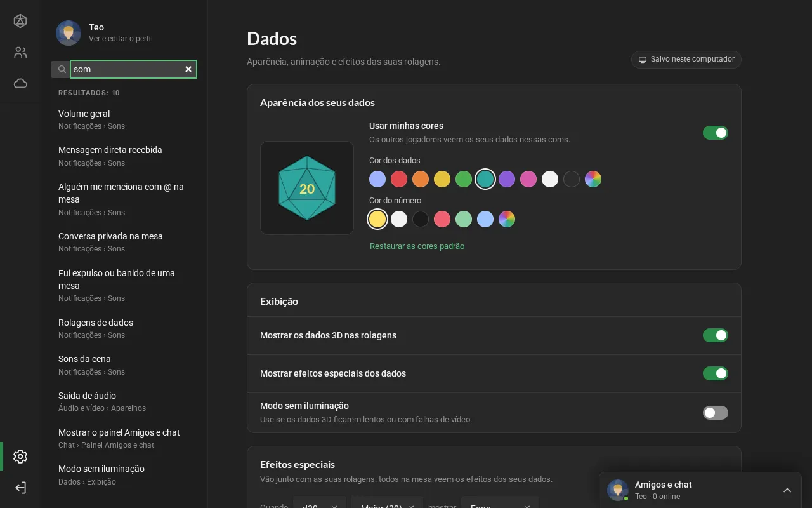This screenshot has height=508, width=812.
Task: Click the icosahedron dice logo in the sidebar
Action: click(20, 21)
